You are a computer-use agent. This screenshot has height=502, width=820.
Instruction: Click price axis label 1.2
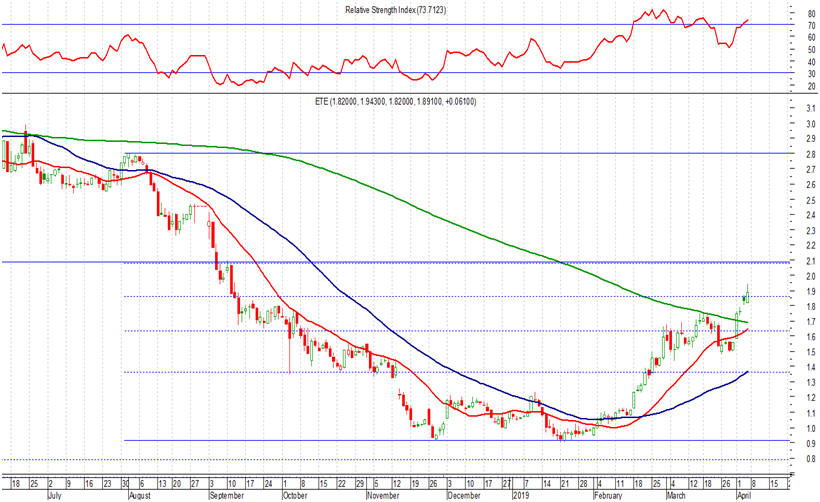tap(811, 398)
